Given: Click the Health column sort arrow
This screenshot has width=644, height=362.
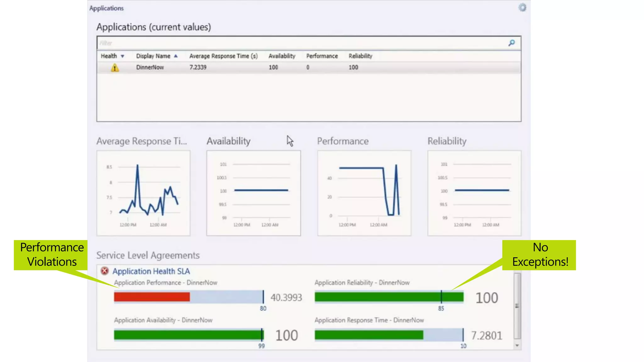Looking at the screenshot, I should [123, 56].
